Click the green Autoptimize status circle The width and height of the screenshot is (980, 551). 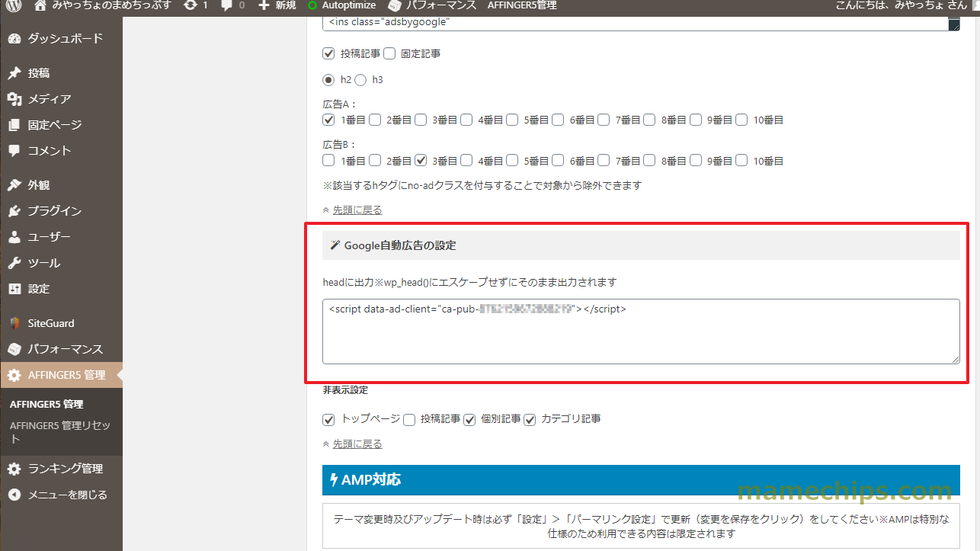click(x=312, y=5)
